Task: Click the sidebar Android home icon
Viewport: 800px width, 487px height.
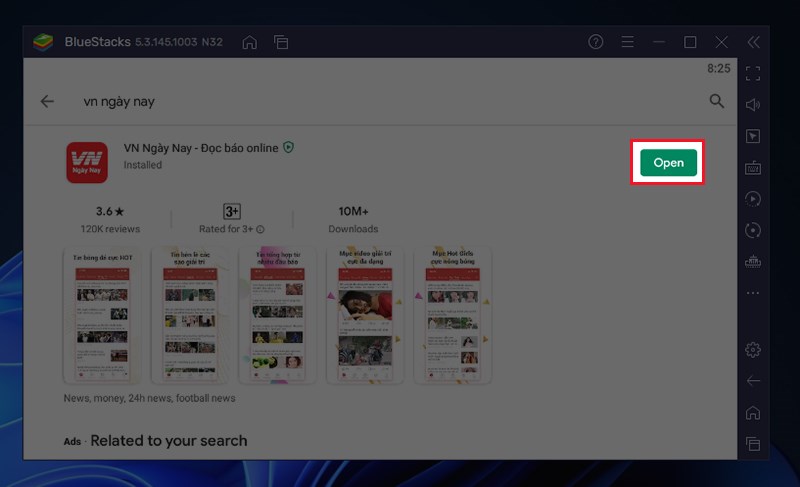Action: pos(753,413)
